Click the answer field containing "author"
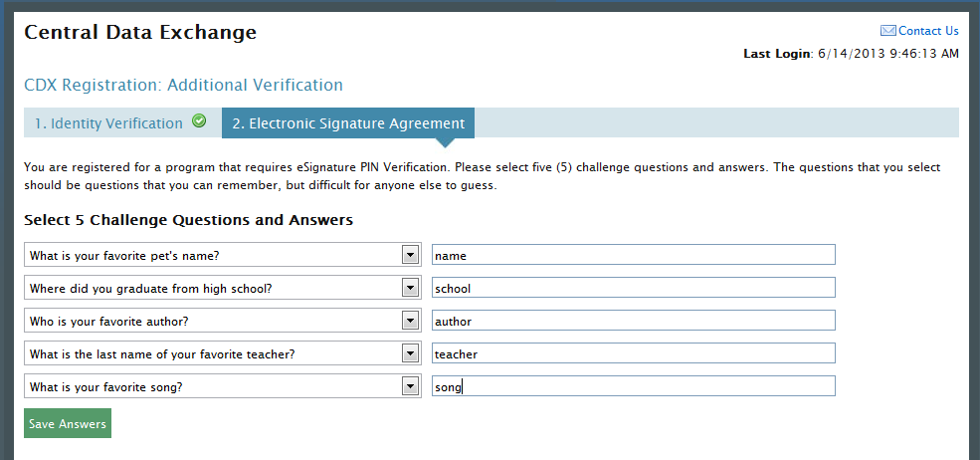The height and width of the screenshot is (460, 980). 633,321
